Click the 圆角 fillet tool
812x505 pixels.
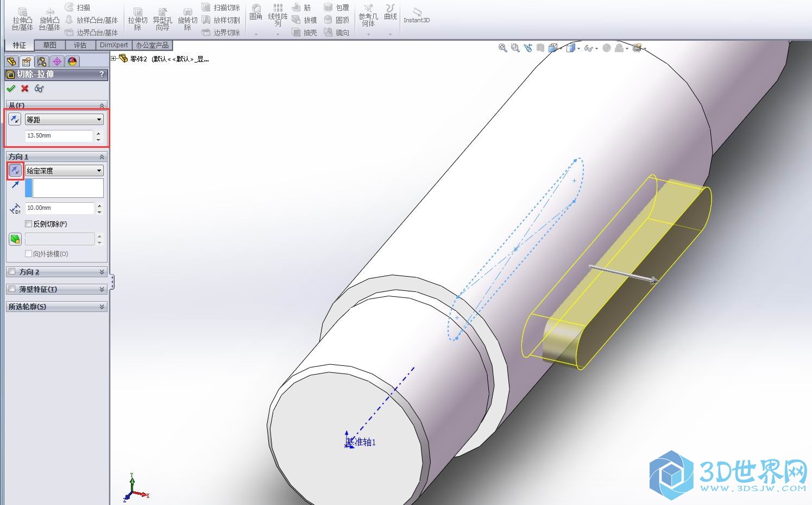256,13
